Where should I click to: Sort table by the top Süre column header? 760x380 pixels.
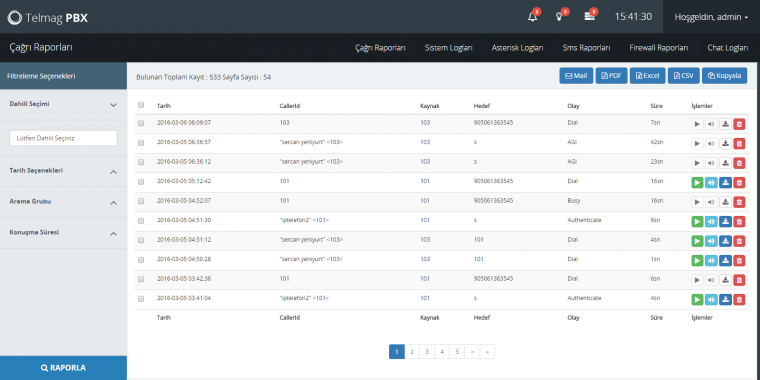656,106
